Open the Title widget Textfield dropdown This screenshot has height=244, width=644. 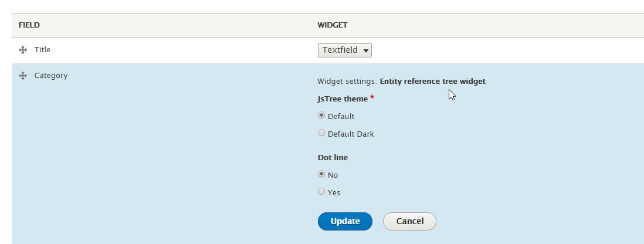click(x=344, y=50)
